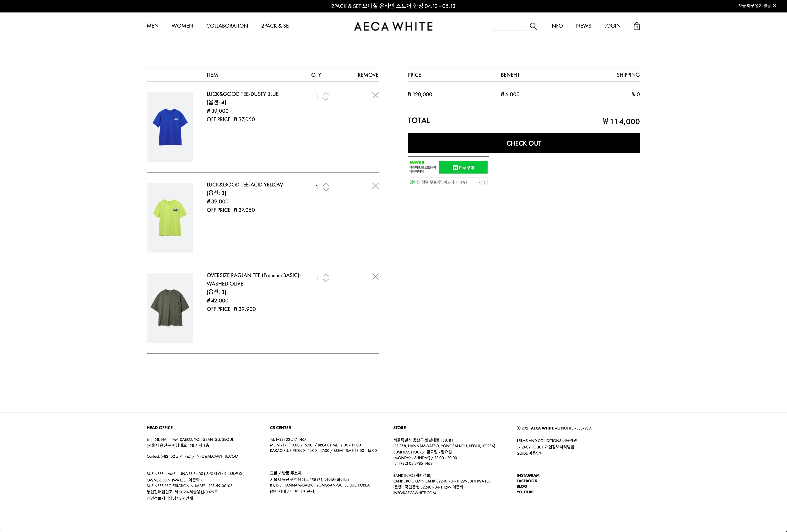Open the MEN menu
This screenshot has height=532, width=787.
point(152,26)
